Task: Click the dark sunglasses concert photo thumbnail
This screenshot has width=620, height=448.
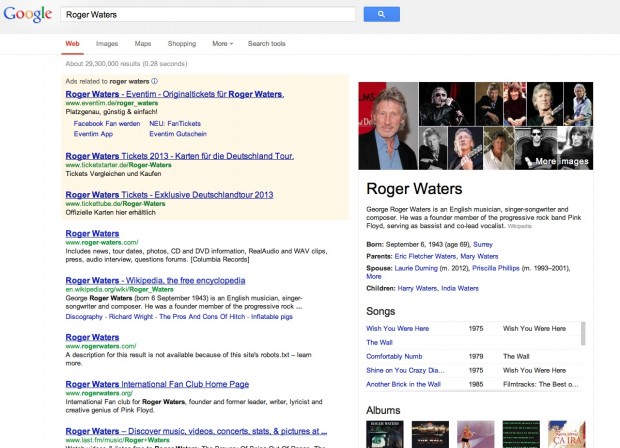Action: click(447, 104)
